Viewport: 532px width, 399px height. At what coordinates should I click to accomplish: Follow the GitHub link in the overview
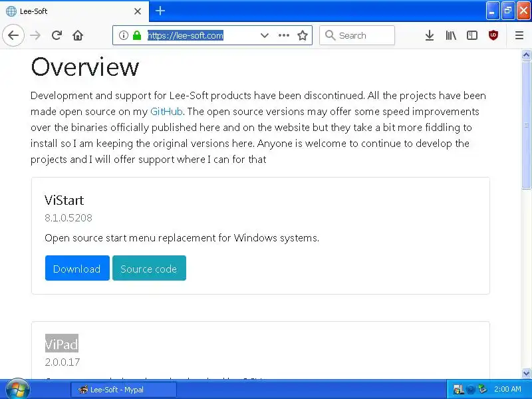166,112
